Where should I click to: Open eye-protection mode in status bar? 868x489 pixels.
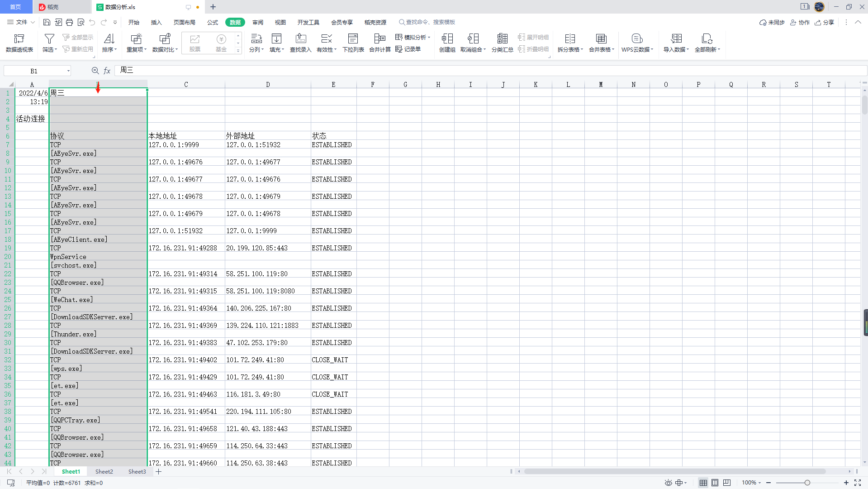pos(668,483)
